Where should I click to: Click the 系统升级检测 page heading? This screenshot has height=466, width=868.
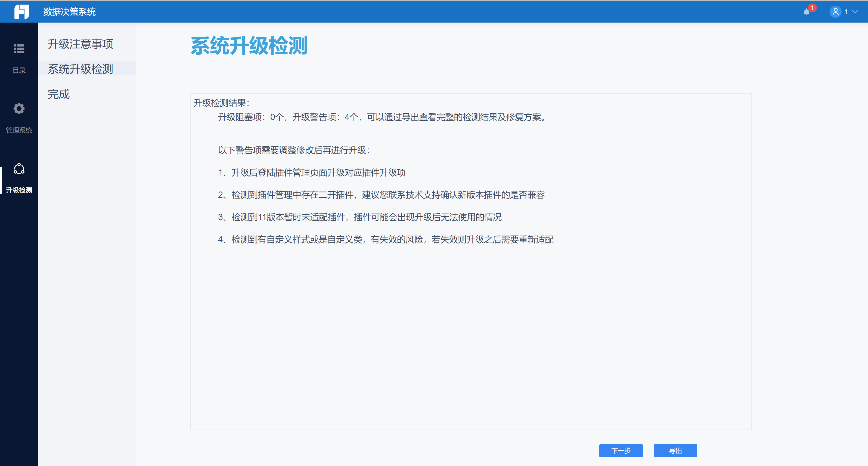pyautogui.click(x=249, y=46)
